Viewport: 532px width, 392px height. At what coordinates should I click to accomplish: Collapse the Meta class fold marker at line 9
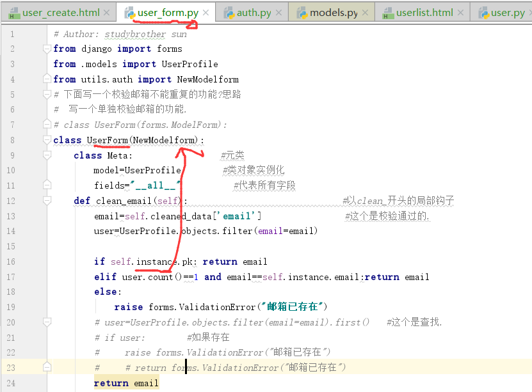tap(47, 155)
